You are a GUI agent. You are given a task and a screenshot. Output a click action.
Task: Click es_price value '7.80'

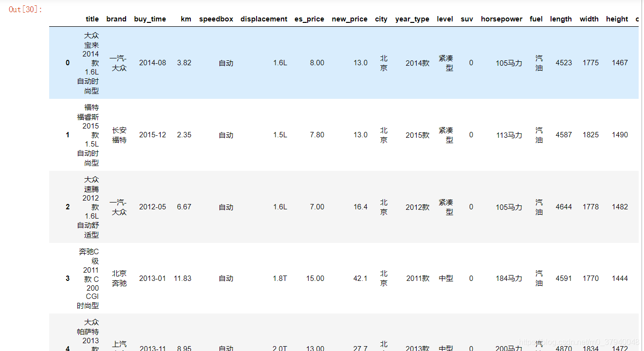click(x=317, y=135)
